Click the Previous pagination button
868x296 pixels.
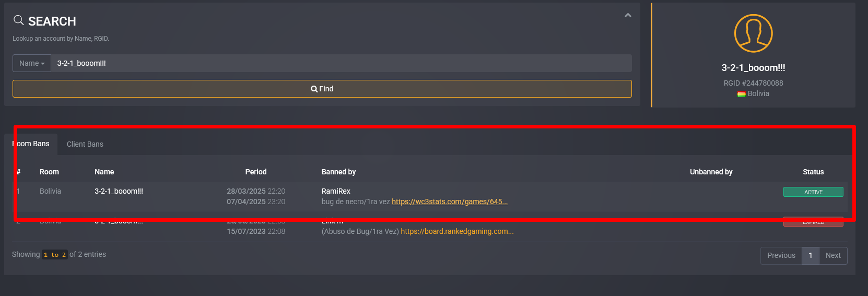pyautogui.click(x=781, y=255)
